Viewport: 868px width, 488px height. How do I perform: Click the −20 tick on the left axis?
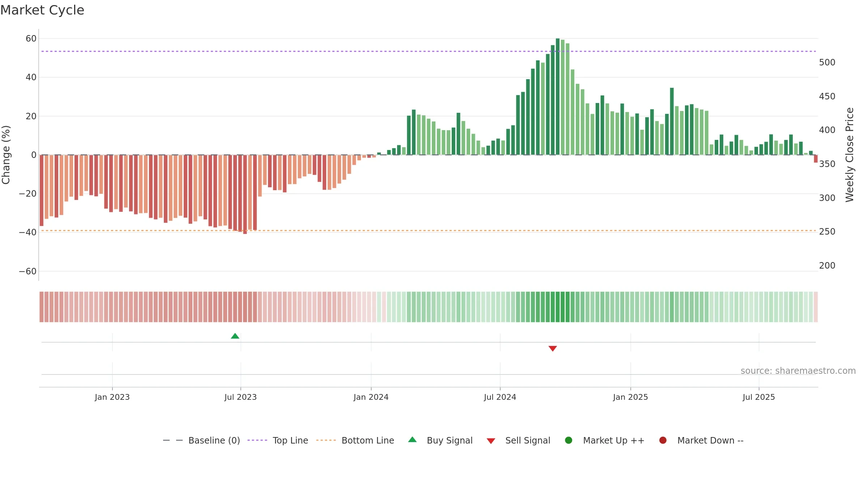pyautogui.click(x=28, y=193)
